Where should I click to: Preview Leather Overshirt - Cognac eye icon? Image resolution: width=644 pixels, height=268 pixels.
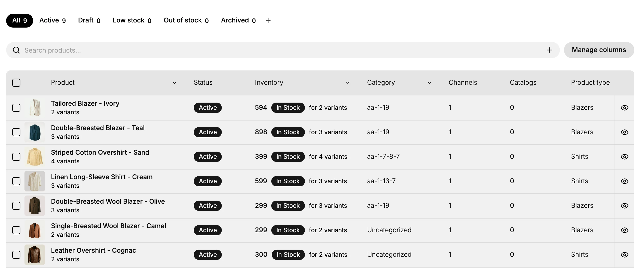[624, 255]
